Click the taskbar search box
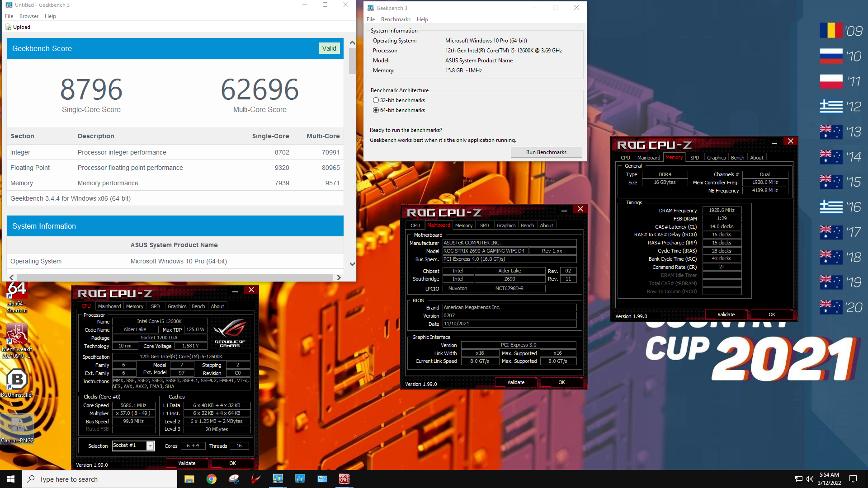Viewport: 868px width, 488px height. (99, 479)
